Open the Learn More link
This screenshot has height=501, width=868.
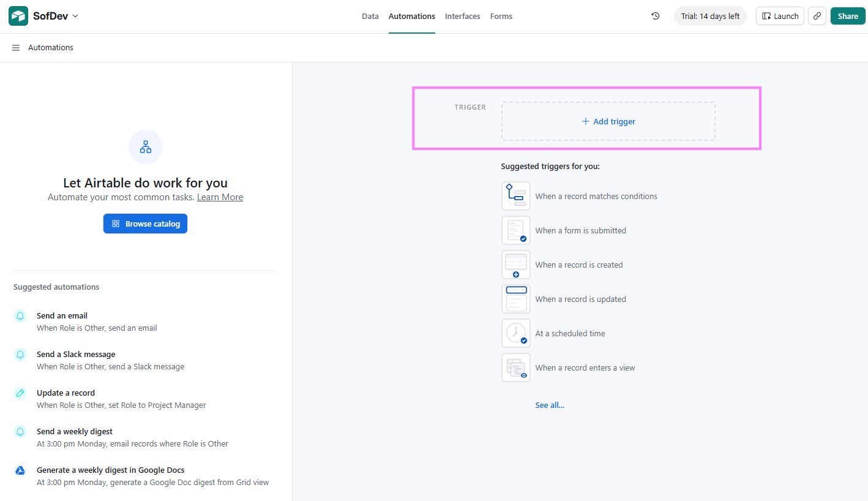(x=220, y=197)
